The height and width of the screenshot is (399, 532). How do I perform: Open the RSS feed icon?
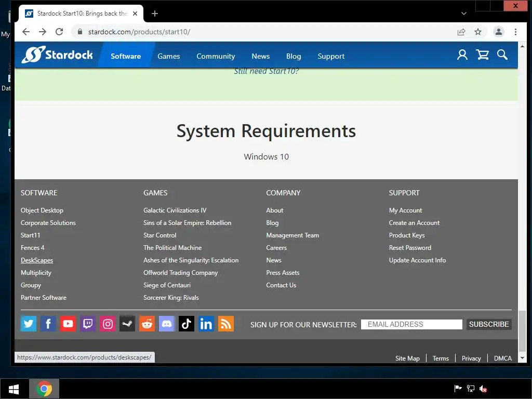point(226,324)
